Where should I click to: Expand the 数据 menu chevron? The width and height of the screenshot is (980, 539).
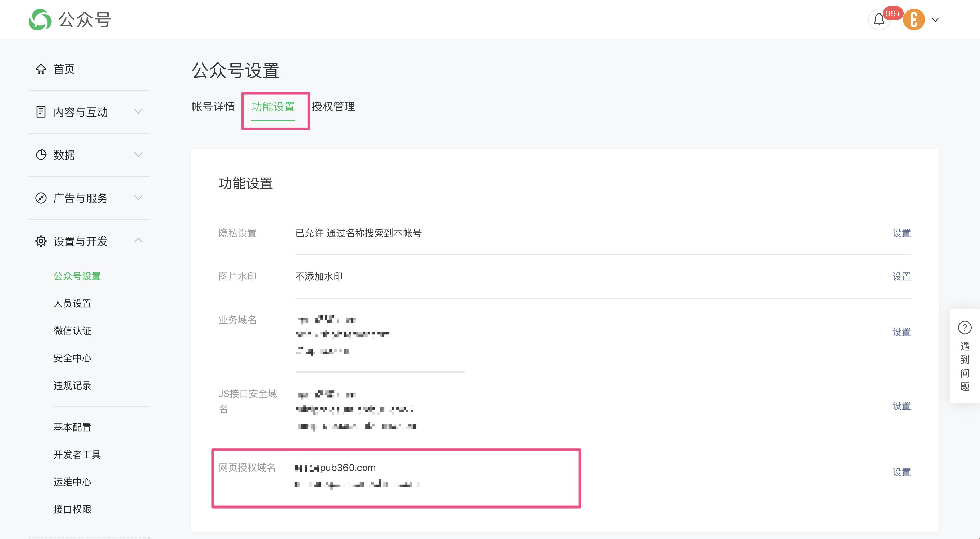point(138,155)
